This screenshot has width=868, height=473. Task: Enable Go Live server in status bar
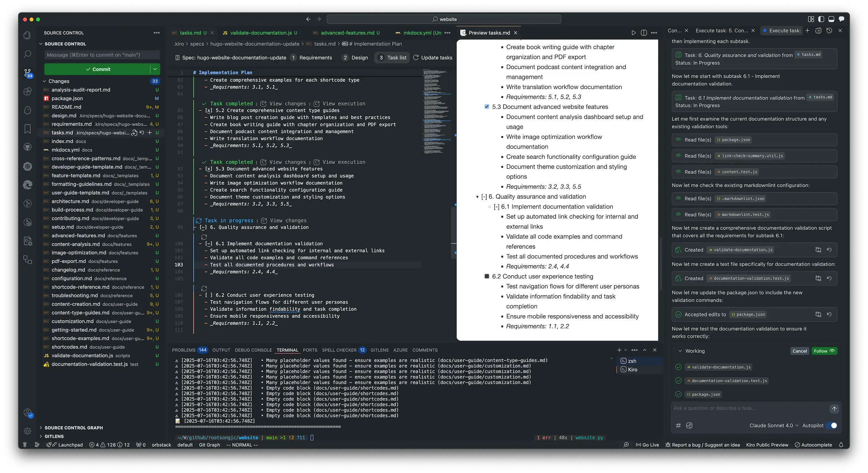pyautogui.click(x=647, y=445)
